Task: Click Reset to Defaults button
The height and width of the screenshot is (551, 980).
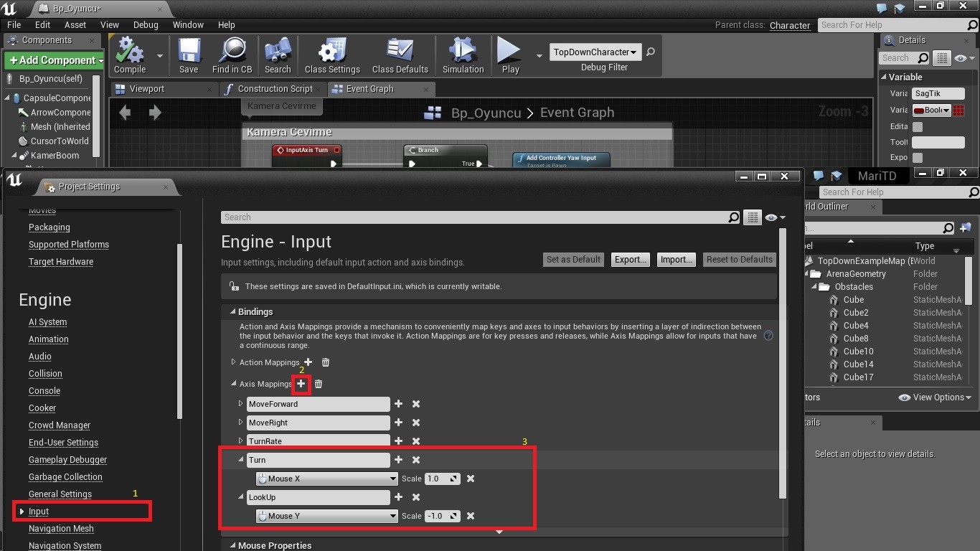Action: point(740,260)
